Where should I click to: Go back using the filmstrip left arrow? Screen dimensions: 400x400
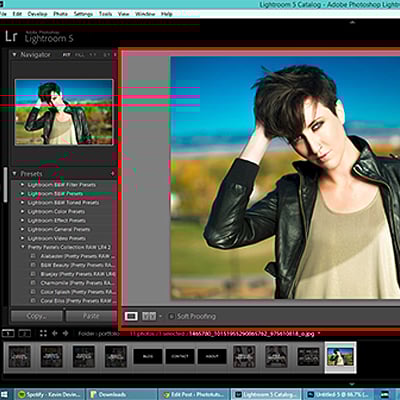(55, 333)
